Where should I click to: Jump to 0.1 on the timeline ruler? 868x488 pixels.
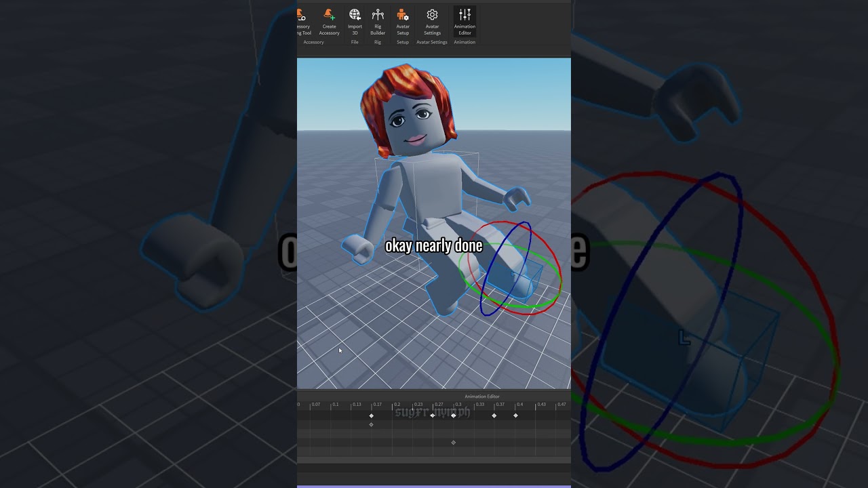(x=335, y=405)
